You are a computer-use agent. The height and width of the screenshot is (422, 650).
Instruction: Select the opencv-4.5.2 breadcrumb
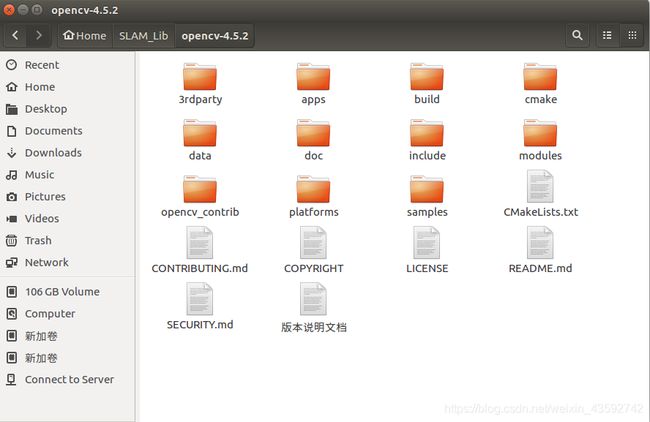[x=215, y=36]
